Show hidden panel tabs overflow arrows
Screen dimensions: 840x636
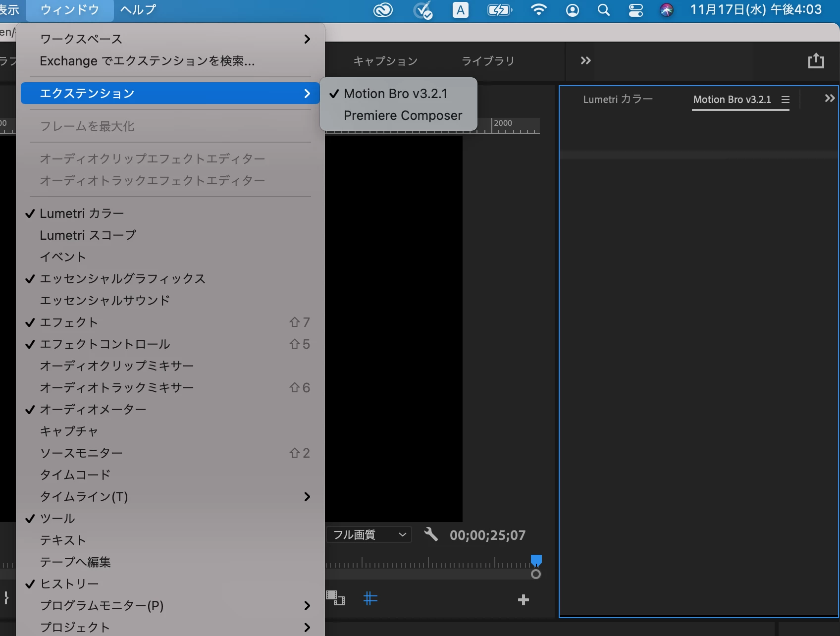830,98
